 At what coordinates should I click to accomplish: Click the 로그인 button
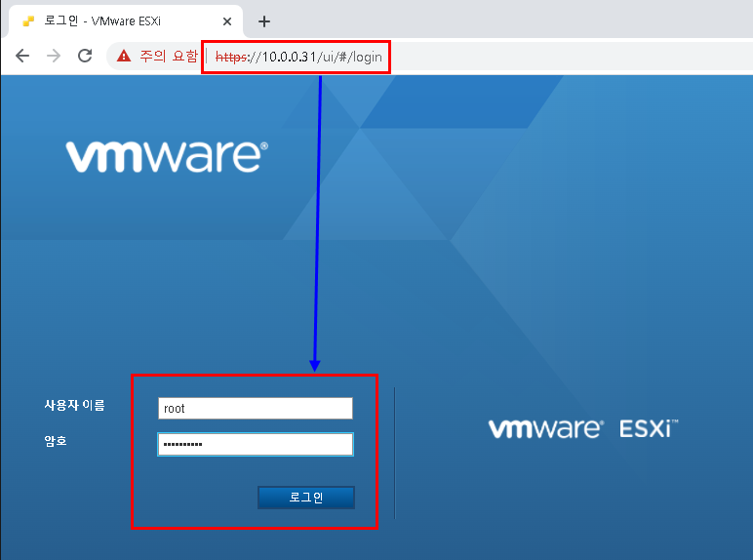pos(306,498)
